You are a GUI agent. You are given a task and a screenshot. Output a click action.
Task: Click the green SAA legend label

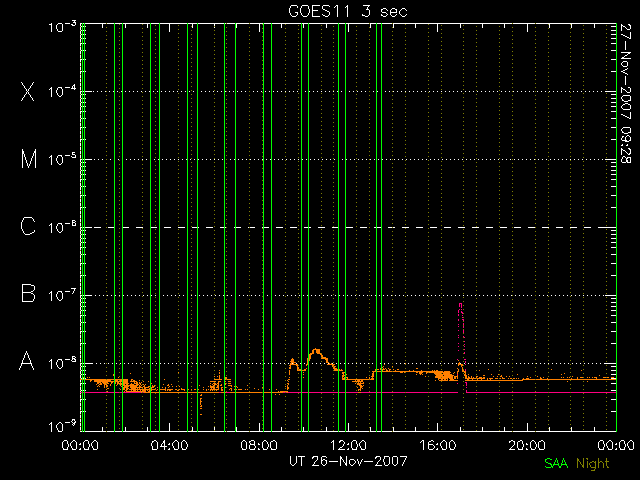tap(556, 463)
